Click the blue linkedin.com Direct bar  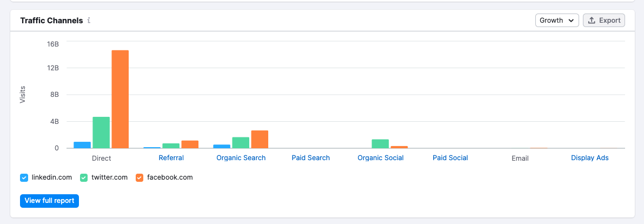[82, 145]
